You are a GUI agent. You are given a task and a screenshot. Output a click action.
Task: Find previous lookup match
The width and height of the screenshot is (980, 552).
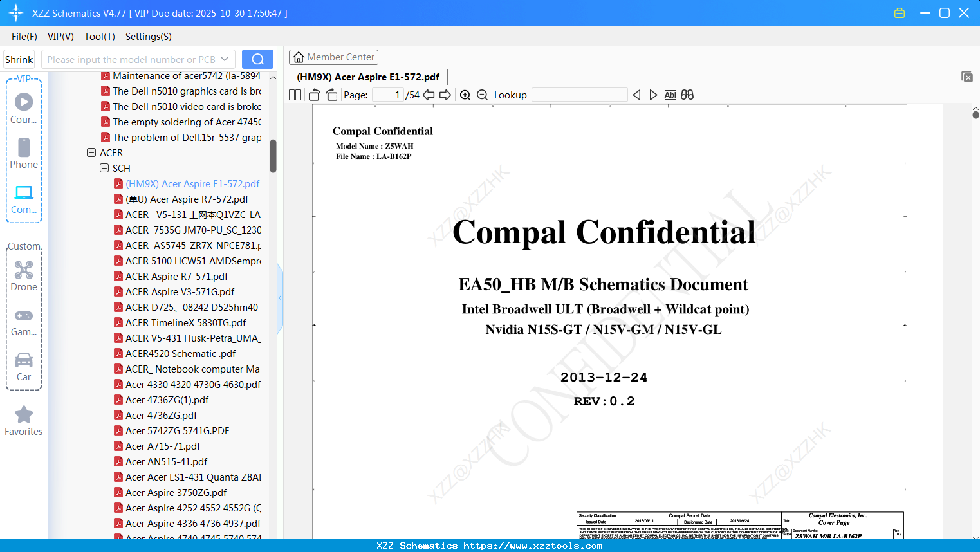[636, 95]
